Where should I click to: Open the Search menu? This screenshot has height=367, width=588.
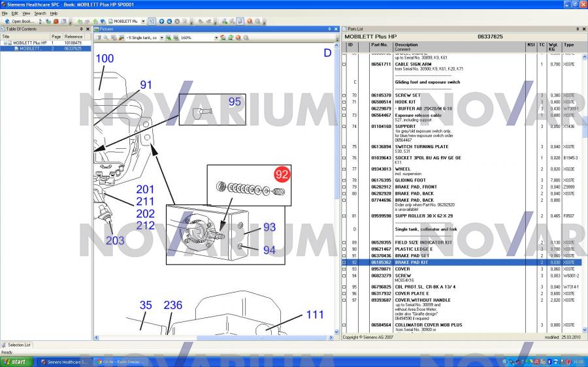(40, 13)
